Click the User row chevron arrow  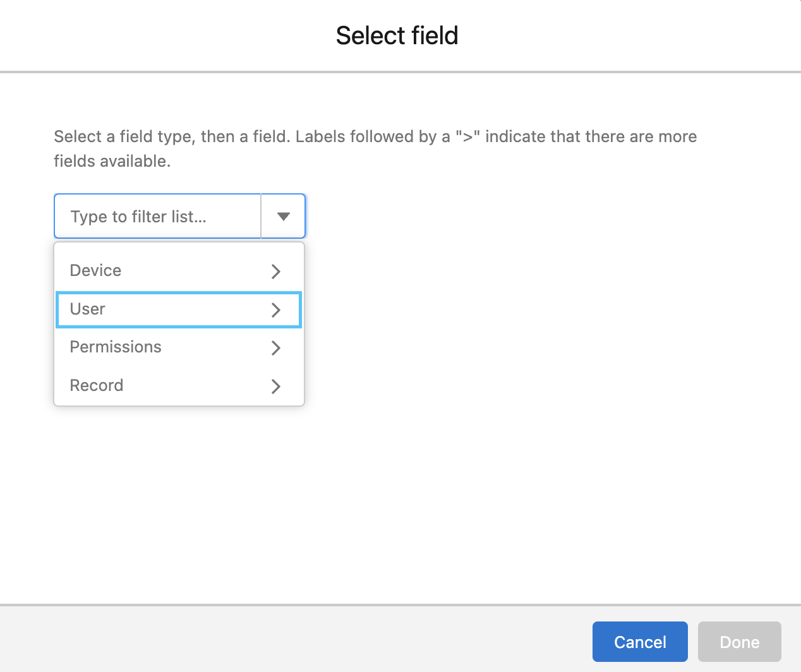click(x=275, y=310)
